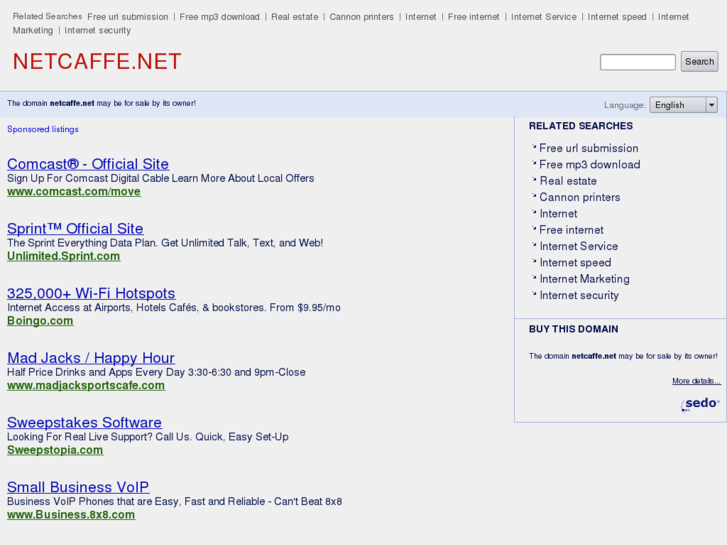Open the Language dropdown set to English
The width and height of the screenshot is (727, 545).
tap(683, 105)
